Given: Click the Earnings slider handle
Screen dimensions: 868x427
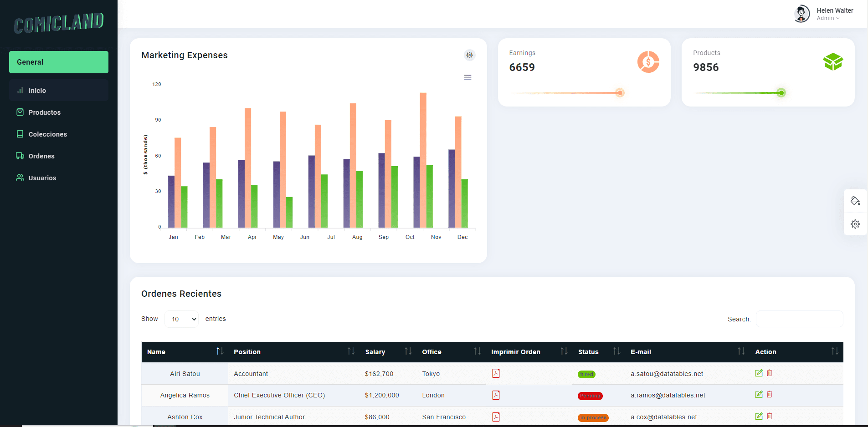Looking at the screenshot, I should (x=620, y=93).
